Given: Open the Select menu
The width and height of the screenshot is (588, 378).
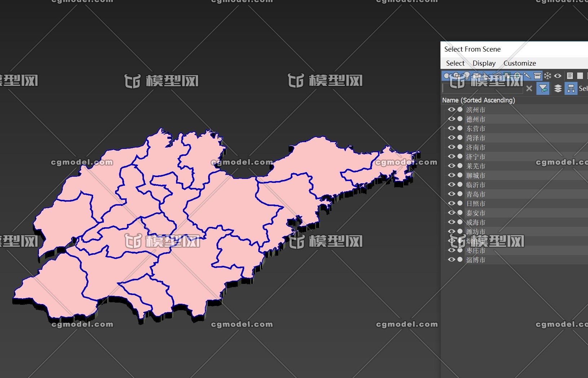Looking at the screenshot, I should pyautogui.click(x=455, y=63).
